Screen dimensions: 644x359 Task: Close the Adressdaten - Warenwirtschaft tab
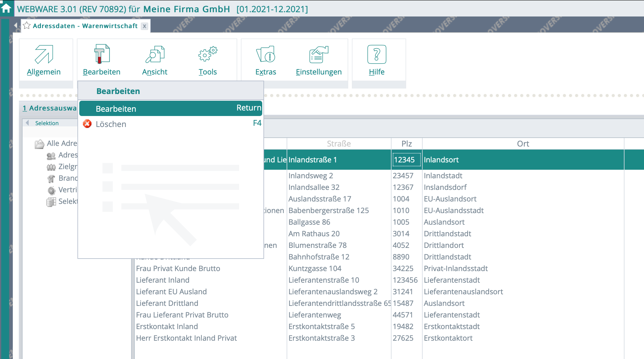pyautogui.click(x=145, y=26)
